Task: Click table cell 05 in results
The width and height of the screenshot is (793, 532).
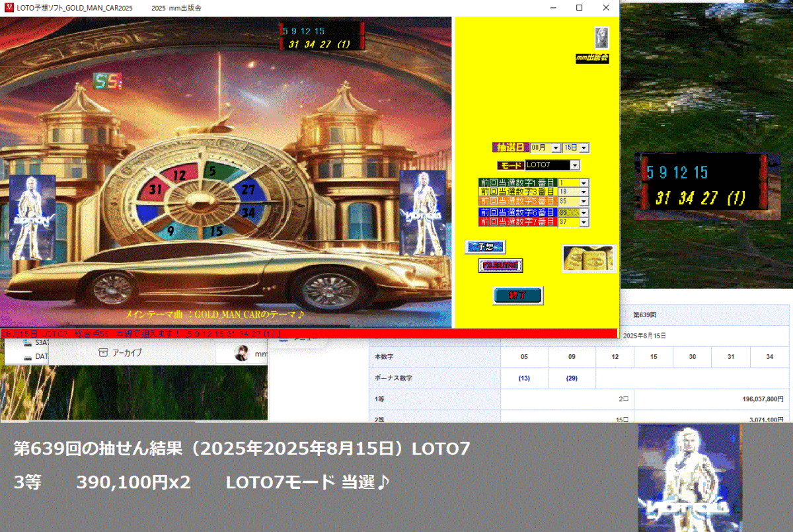Action: point(524,357)
